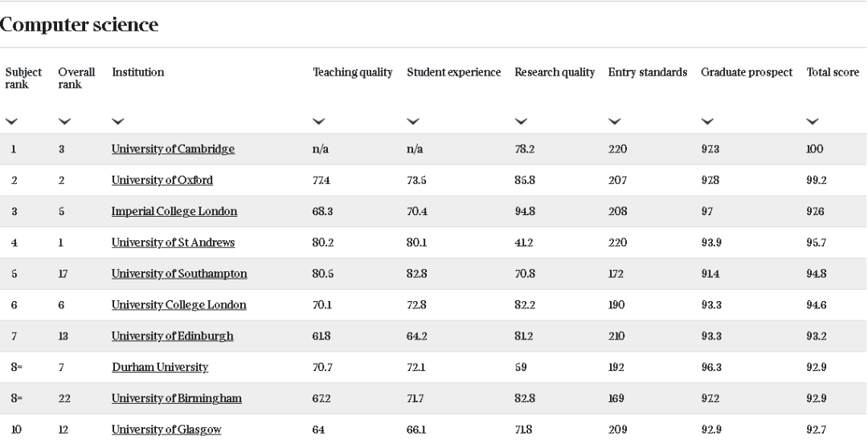Go to the University of Edinburgh page
868x444 pixels.
click(x=172, y=336)
